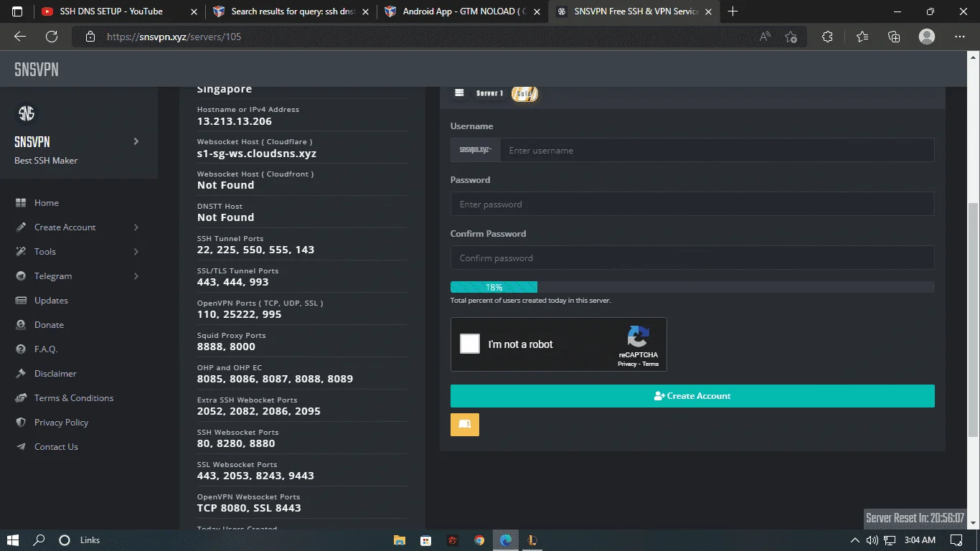Image resolution: width=980 pixels, height=551 pixels.
Task: Open the Favorites list icon
Action: (862, 37)
